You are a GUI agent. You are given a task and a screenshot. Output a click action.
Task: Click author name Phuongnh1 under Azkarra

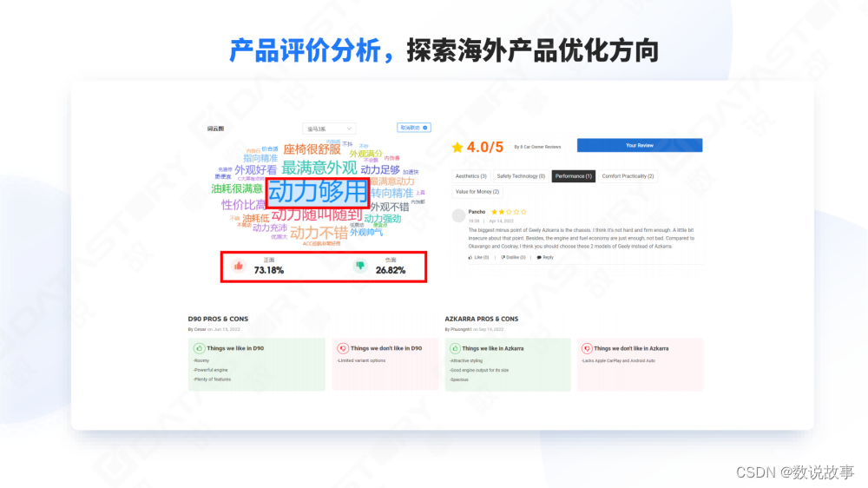[461, 330]
